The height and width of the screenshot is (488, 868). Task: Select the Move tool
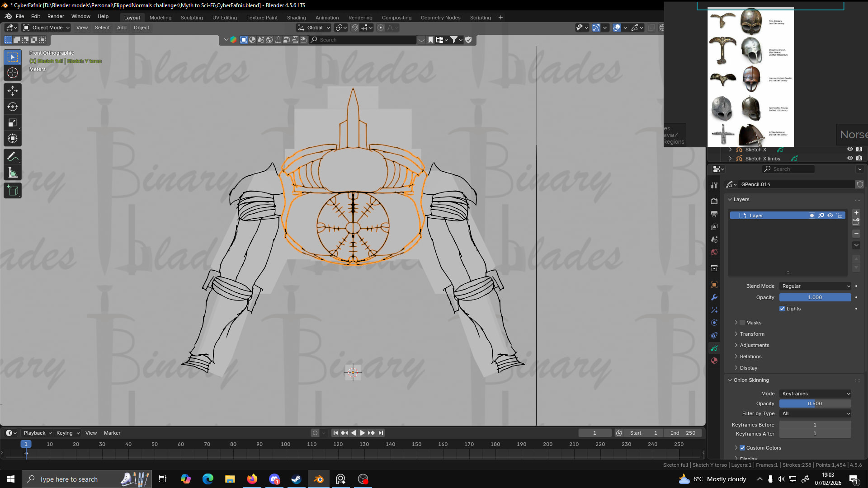point(13,91)
